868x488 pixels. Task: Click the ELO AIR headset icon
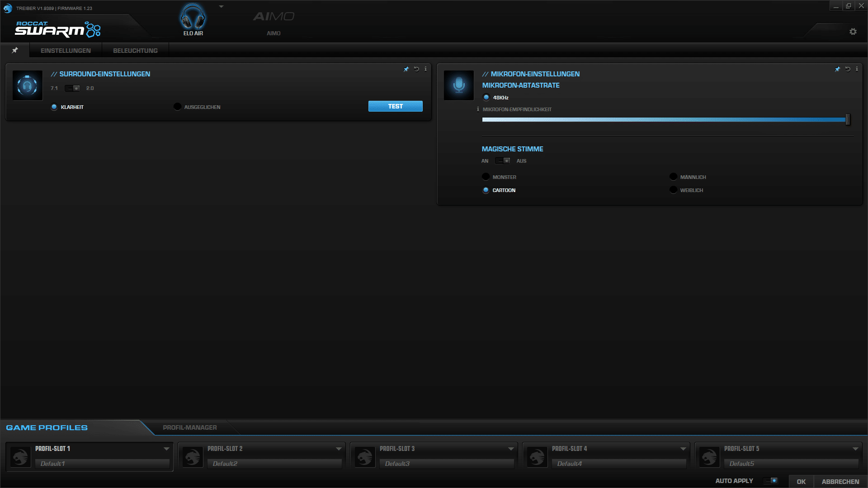[x=193, y=17]
